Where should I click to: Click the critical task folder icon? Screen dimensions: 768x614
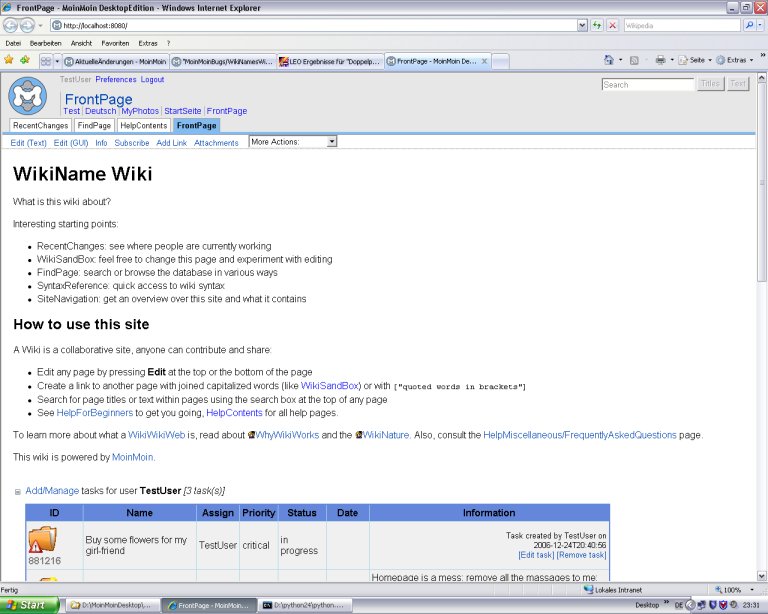43,540
